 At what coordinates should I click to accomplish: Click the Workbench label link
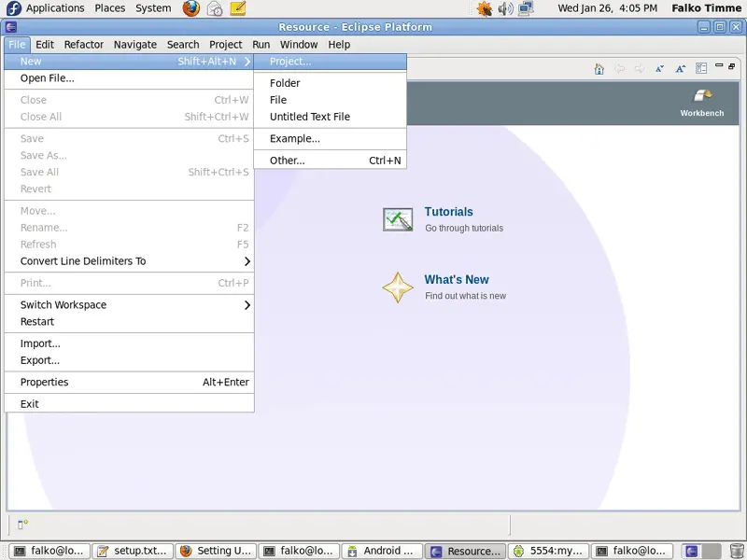[702, 113]
